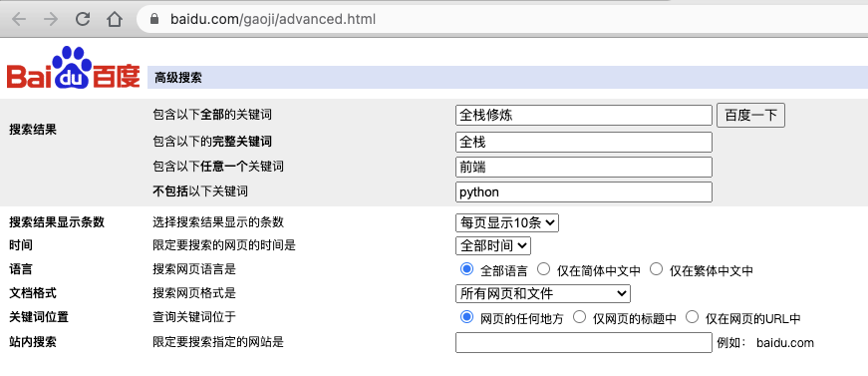
Task: Click the padlock site security icon
Action: [154, 19]
